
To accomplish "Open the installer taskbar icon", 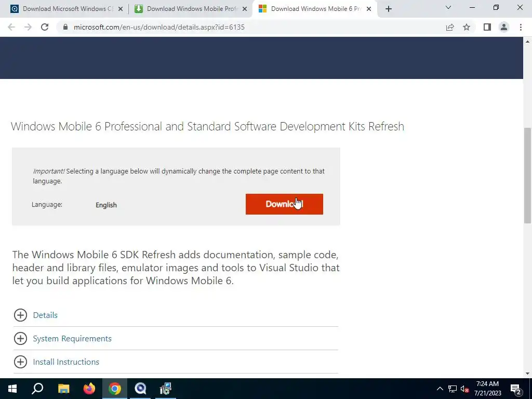I will (166, 389).
